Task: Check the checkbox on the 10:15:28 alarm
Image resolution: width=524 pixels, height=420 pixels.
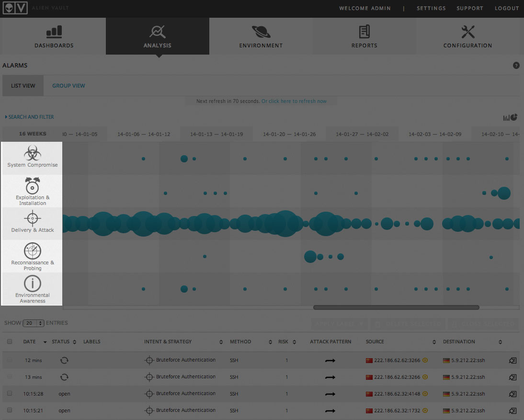Action: 10,394
